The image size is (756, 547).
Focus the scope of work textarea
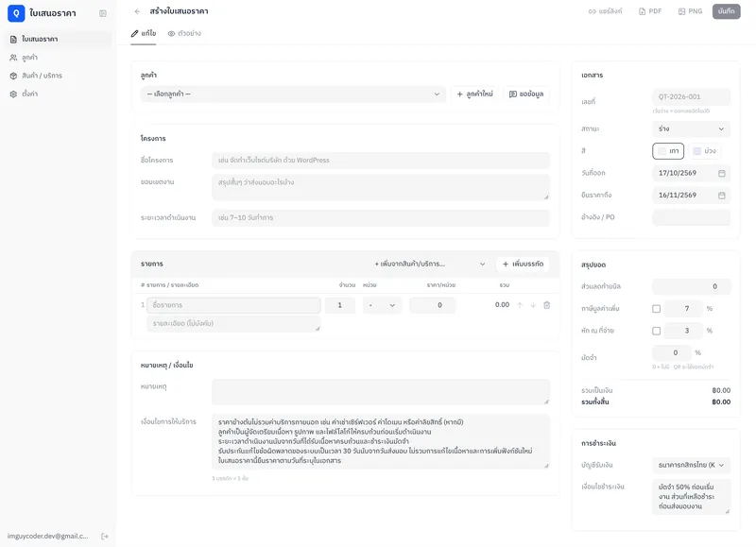[x=381, y=187]
